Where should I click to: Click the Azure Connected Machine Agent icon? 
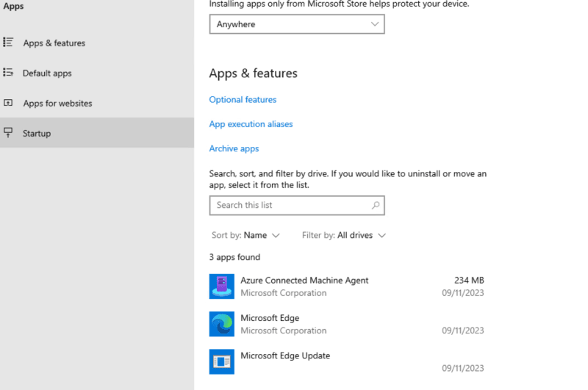point(222,286)
